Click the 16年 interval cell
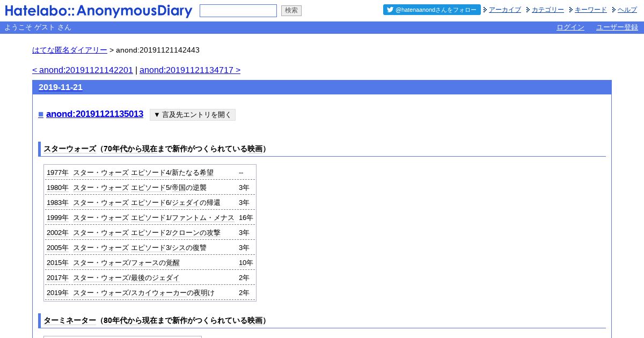The image size is (644, 338). (246, 218)
